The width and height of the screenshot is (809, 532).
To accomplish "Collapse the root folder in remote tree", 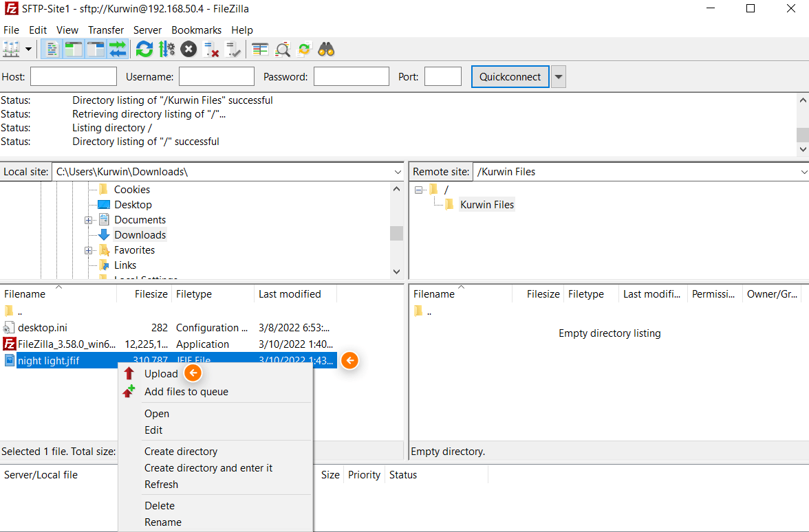I will pyautogui.click(x=418, y=189).
